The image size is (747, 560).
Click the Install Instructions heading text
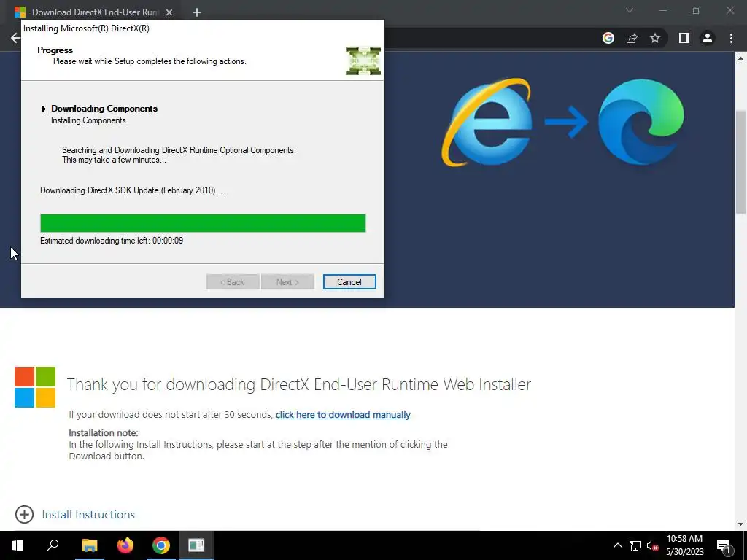tap(88, 515)
